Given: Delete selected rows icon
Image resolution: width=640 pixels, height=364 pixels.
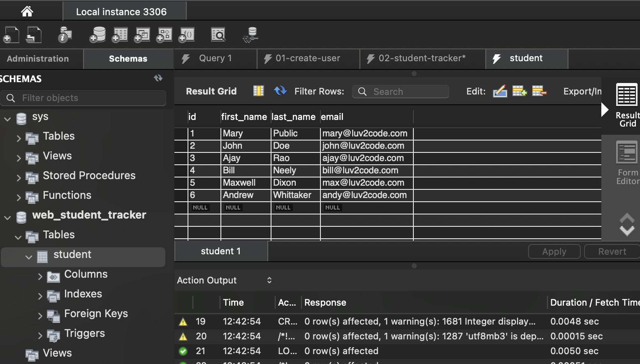Looking at the screenshot, I should click(x=539, y=91).
